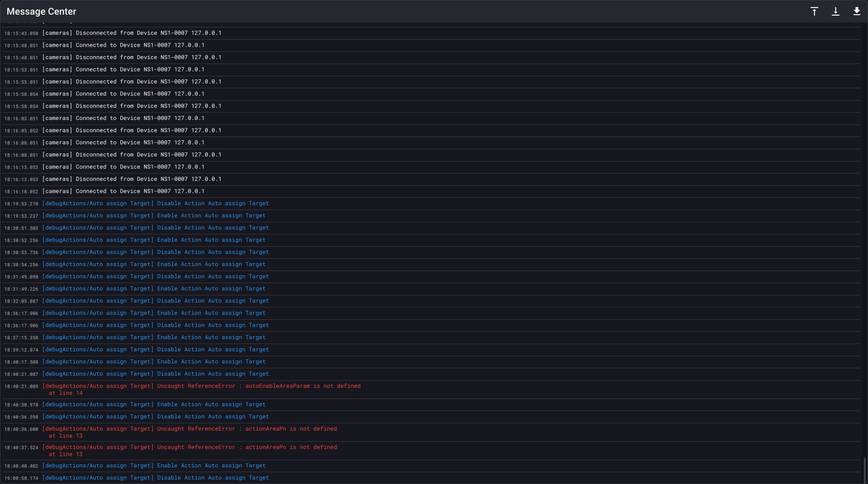Select the cameras Connected entry at 18:16:18.052

point(123,191)
